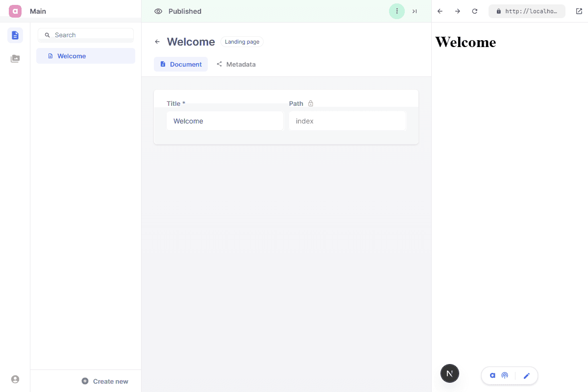Go forward in the preview browser
Image resolution: width=588 pixels, height=392 pixels.
click(457, 11)
